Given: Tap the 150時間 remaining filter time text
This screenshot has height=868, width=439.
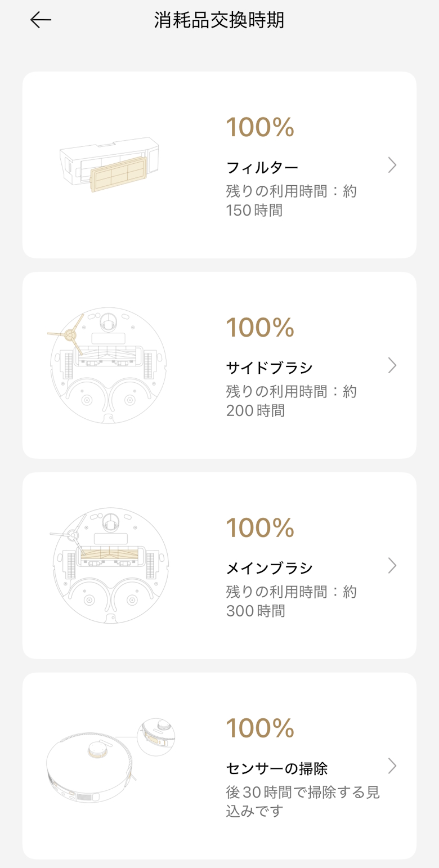Looking at the screenshot, I should (254, 211).
